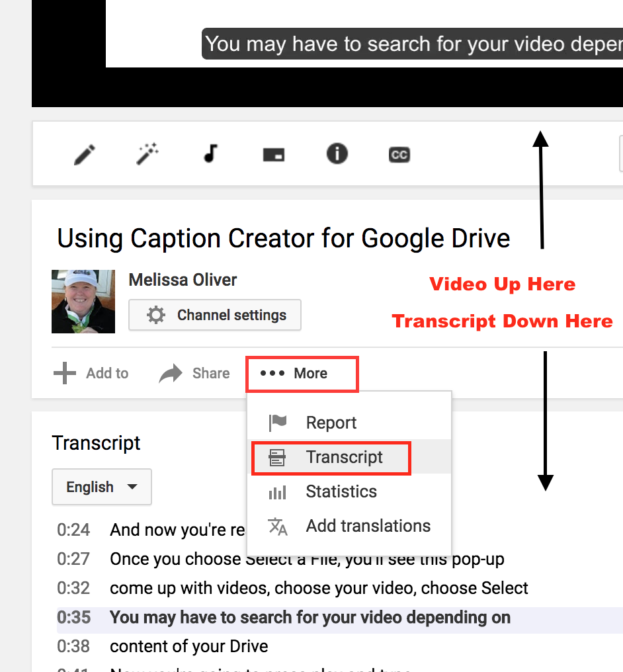Open the pencil Edit video info tool

tap(85, 154)
